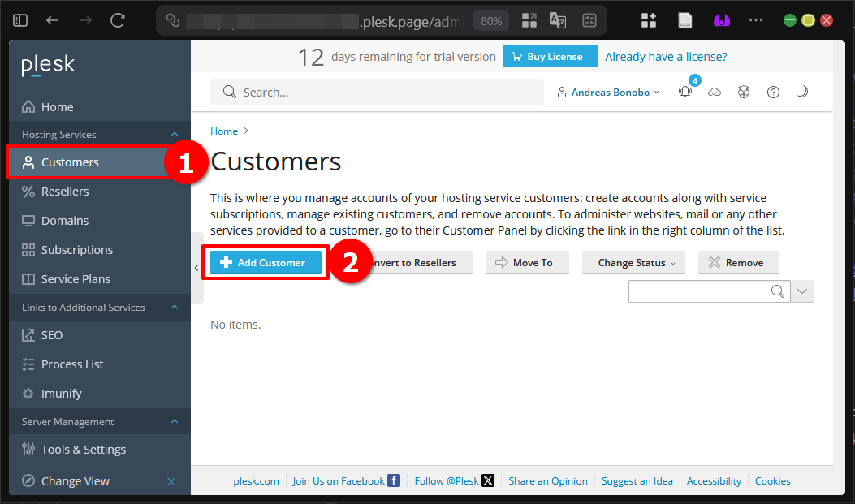Collapse the Hosting Services section
This screenshot has width=855, height=504.
click(x=173, y=133)
